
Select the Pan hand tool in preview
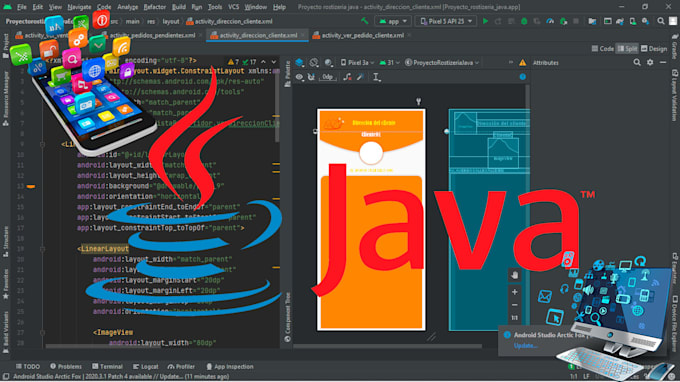coord(515,275)
